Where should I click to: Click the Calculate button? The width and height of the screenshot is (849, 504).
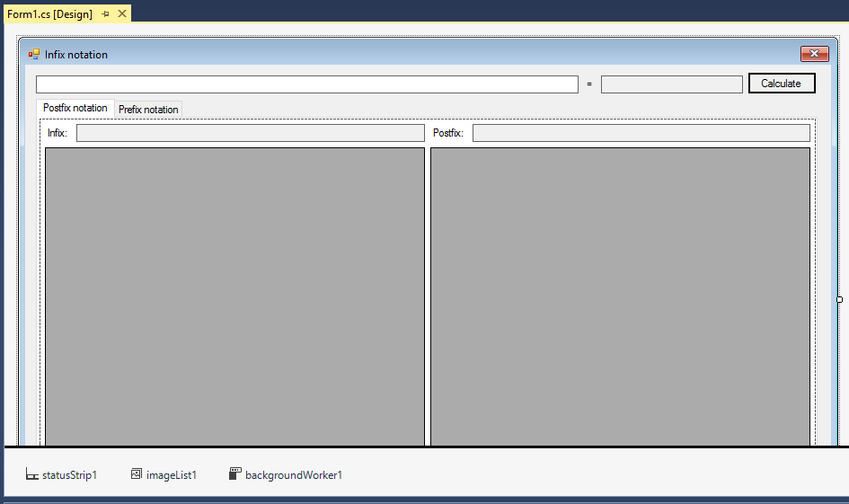point(782,84)
